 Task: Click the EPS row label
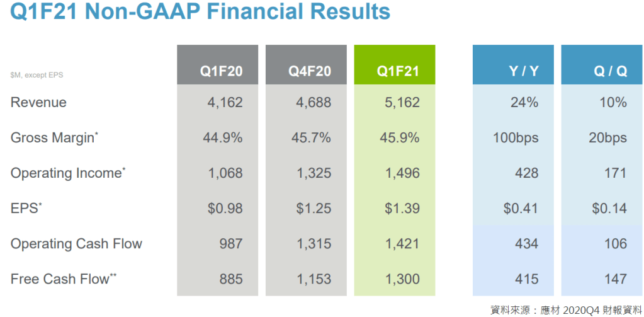point(26,209)
